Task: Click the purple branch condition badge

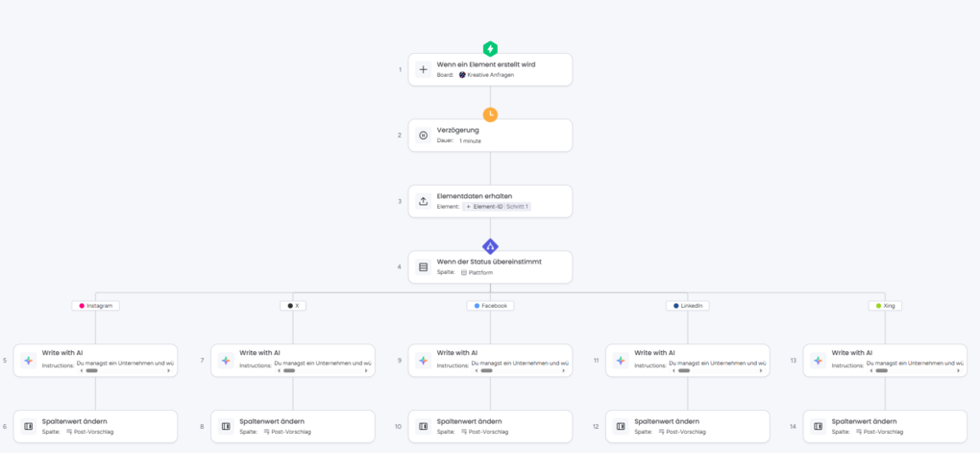Action: 490,246
